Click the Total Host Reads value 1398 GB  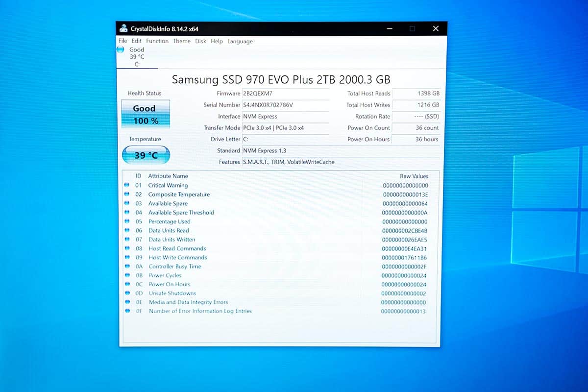pyautogui.click(x=416, y=93)
